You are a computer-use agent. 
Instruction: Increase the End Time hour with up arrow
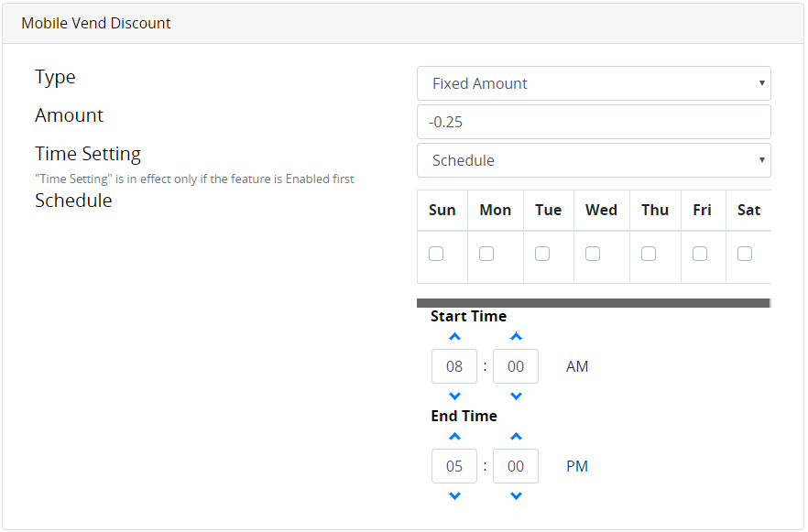coord(454,437)
